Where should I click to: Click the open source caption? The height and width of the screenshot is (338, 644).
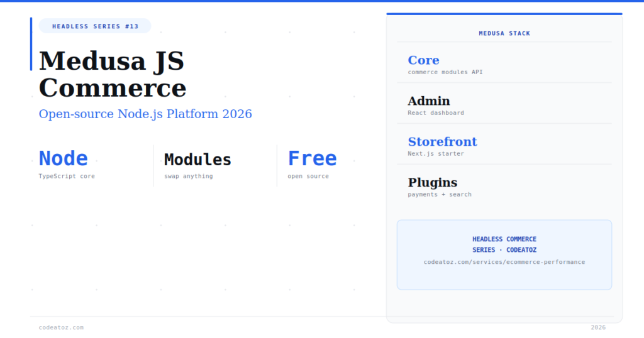[308, 176]
